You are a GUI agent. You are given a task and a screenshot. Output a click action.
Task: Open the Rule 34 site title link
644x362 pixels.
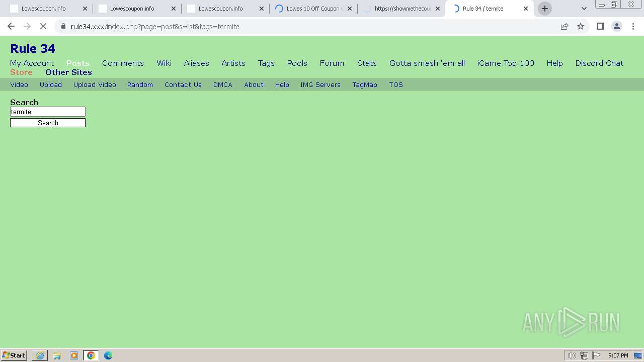pyautogui.click(x=33, y=48)
